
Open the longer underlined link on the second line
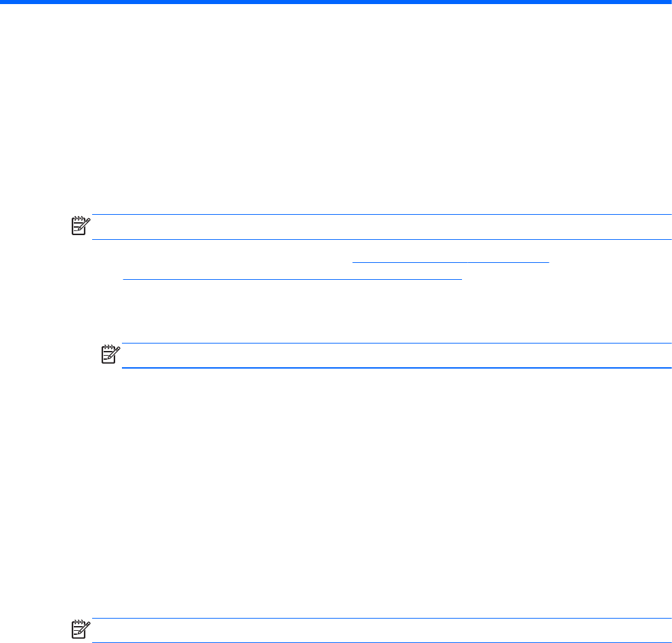click(292, 279)
